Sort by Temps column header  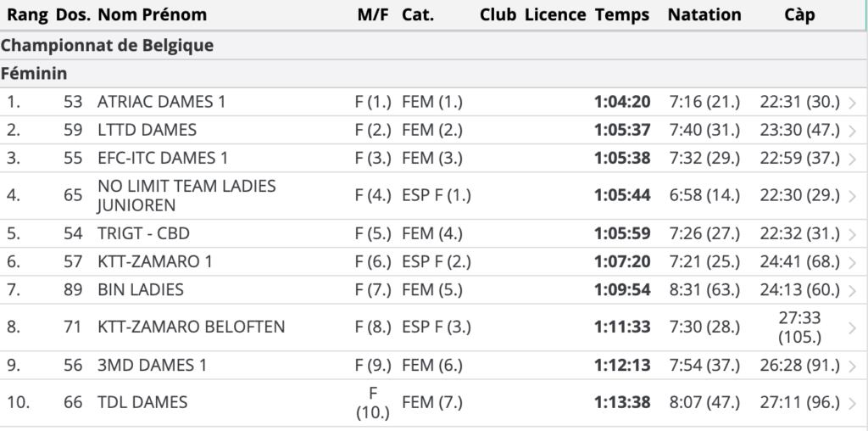[622, 15]
